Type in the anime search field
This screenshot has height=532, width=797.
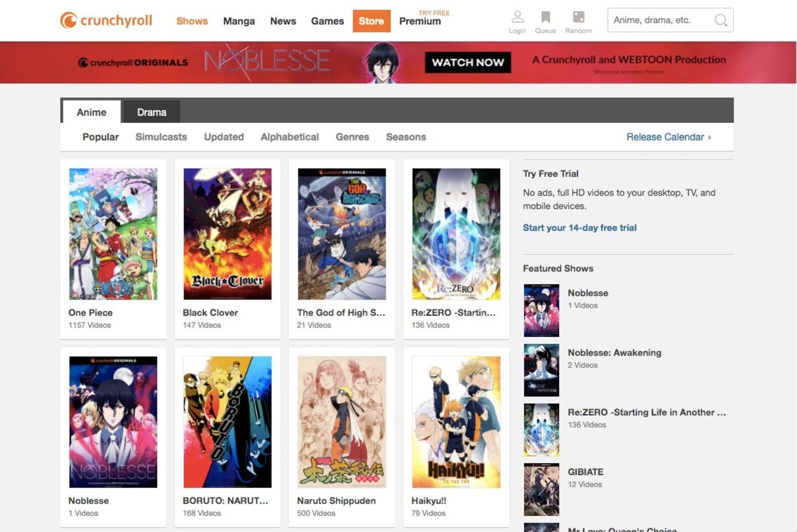pyautogui.click(x=659, y=20)
